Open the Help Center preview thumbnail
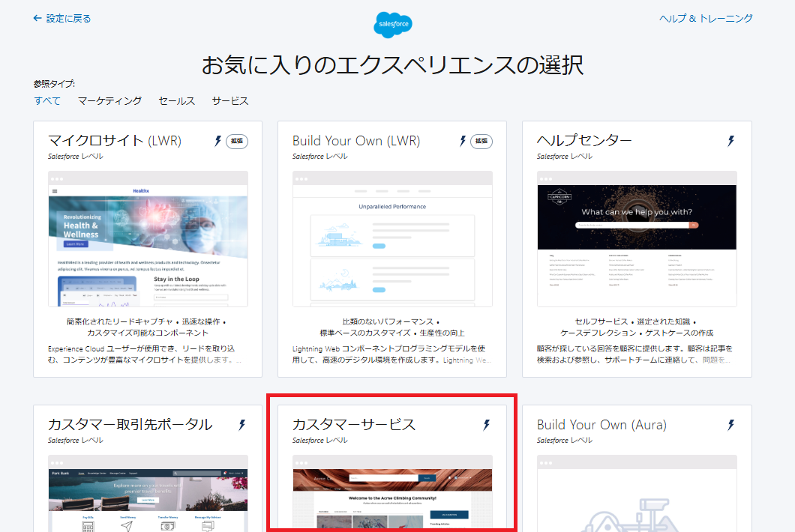The image size is (795, 532). point(637,238)
